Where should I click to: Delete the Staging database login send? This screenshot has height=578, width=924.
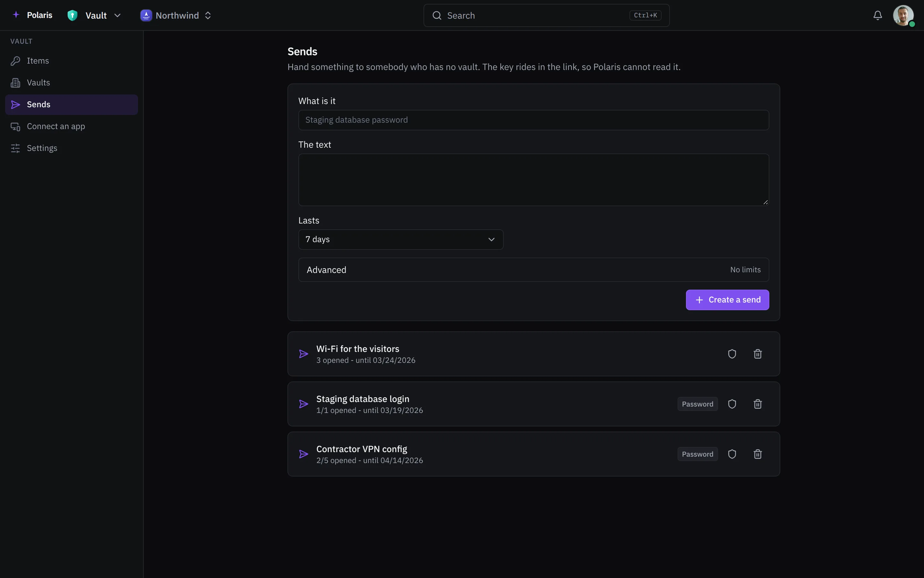coord(757,404)
